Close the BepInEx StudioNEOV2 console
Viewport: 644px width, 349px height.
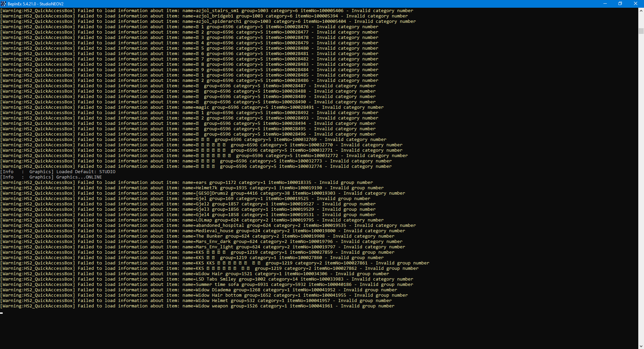pos(636,4)
